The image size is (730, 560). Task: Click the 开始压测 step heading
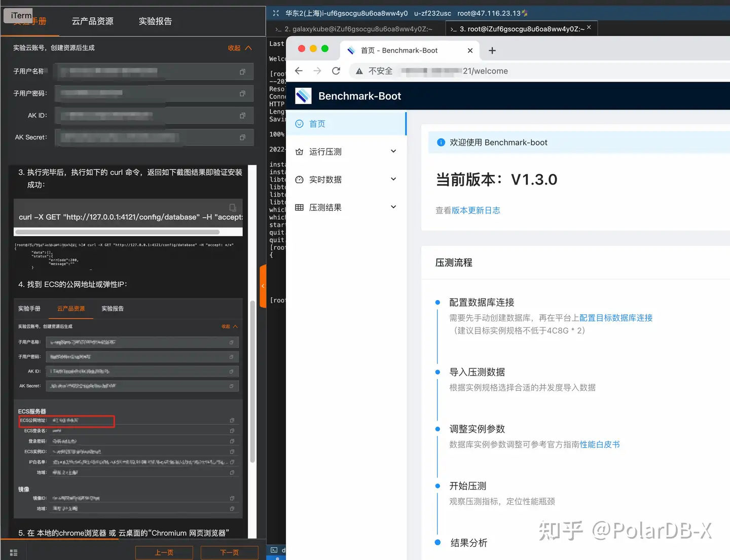tap(467, 486)
